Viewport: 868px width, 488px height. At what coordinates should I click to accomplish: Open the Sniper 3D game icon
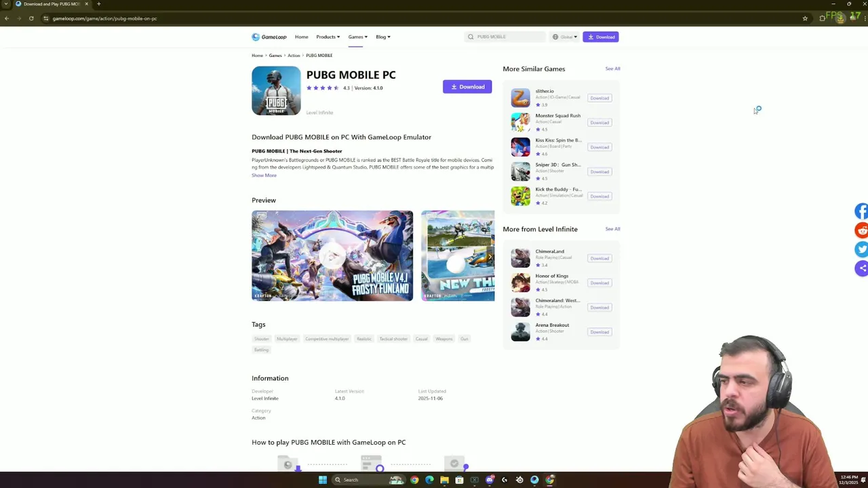[520, 171]
